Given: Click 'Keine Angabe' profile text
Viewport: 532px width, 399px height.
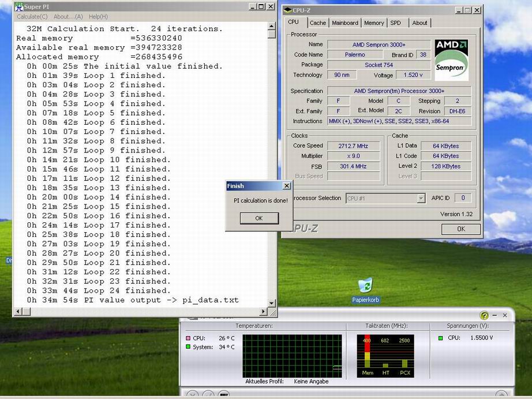Looking at the screenshot, I should (311, 381).
